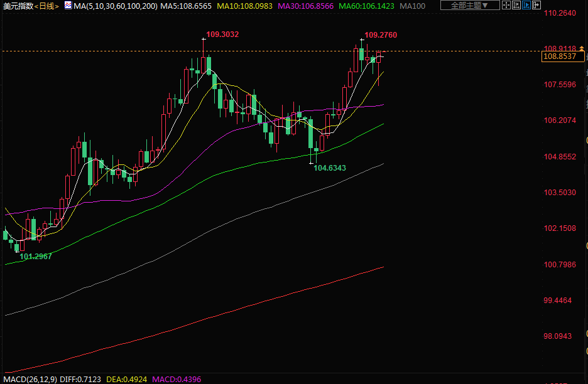
Task: Open the 日线 period selector
Action: pyautogui.click(x=46, y=6)
